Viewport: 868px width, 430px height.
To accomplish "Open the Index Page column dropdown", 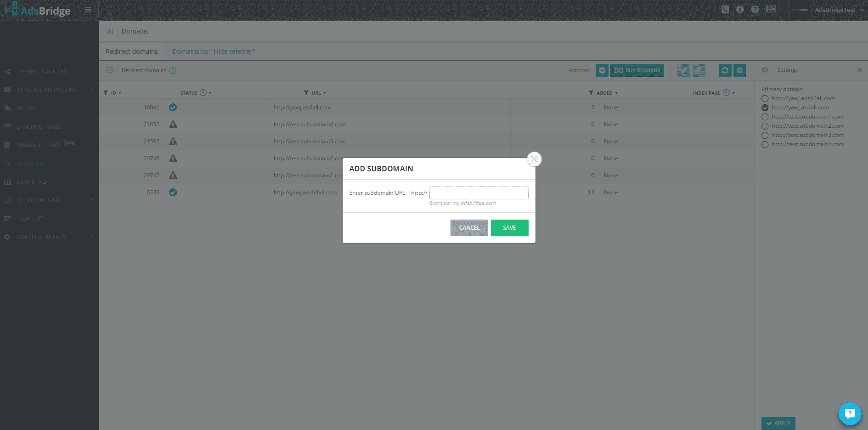I will pos(733,93).
